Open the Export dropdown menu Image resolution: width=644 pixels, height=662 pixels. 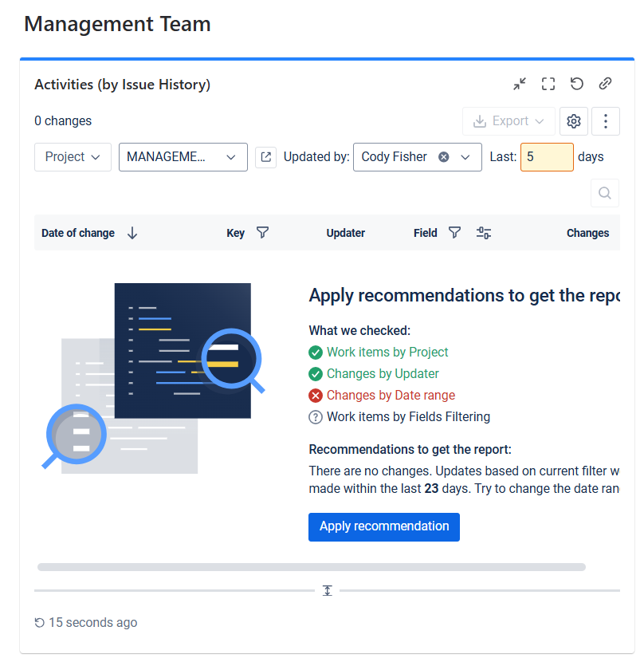pos(509,121)
